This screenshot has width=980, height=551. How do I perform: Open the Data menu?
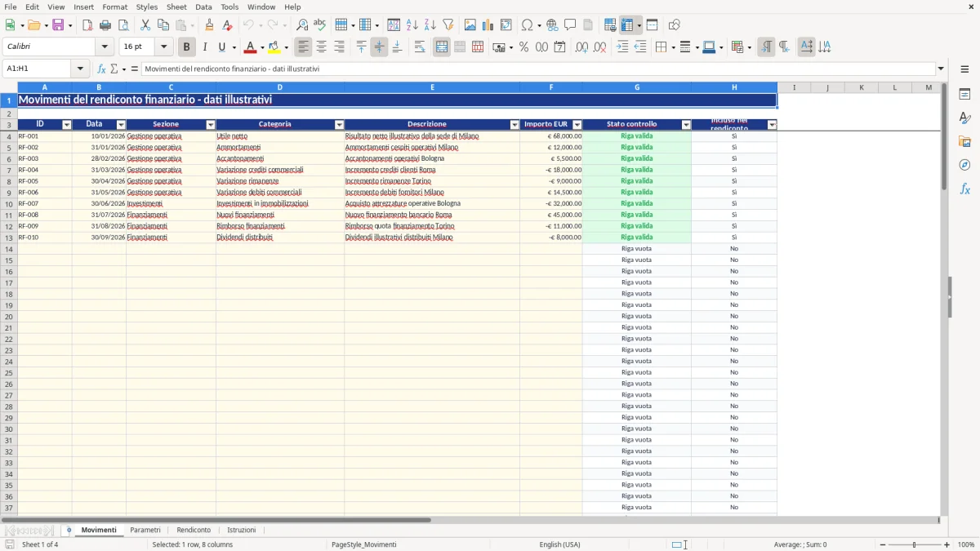coord(203,7)
